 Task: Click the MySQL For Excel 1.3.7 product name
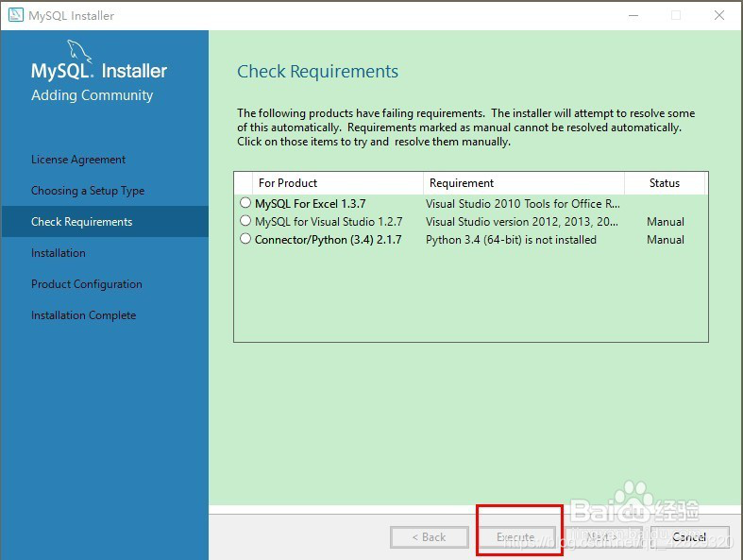pyautogui.click(x=311, y=204)
